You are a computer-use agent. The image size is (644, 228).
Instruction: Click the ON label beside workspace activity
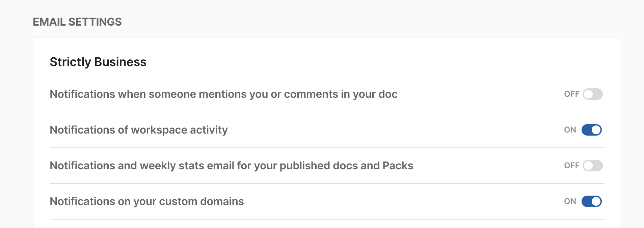(x=570, y=130)
